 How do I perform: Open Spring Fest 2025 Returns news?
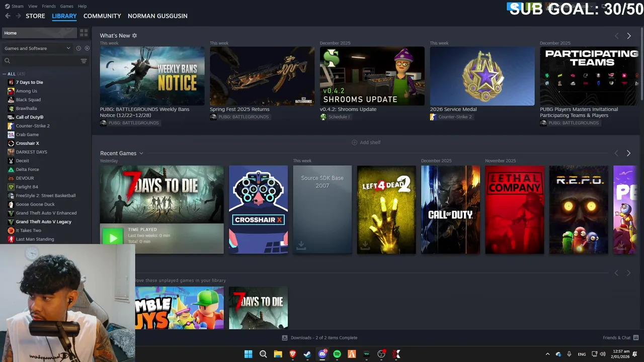262,76
